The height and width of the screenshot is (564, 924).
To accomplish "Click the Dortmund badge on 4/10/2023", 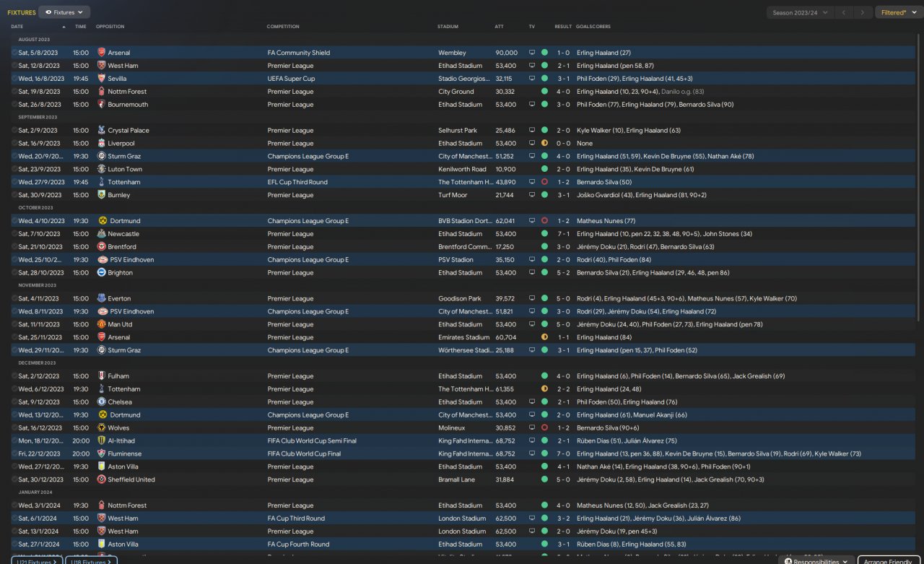I will pos(101,221).
